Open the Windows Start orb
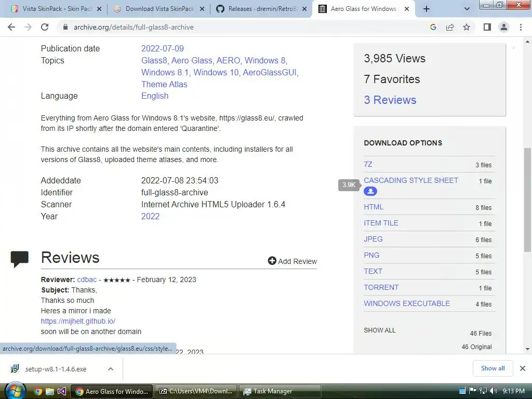532x399 pixels. [x=15, y=391]
